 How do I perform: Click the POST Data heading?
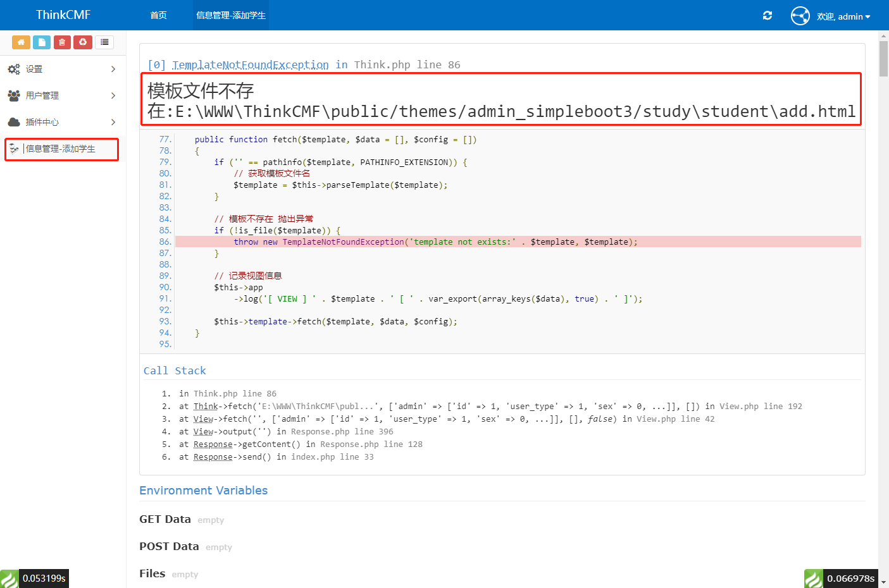169,546
